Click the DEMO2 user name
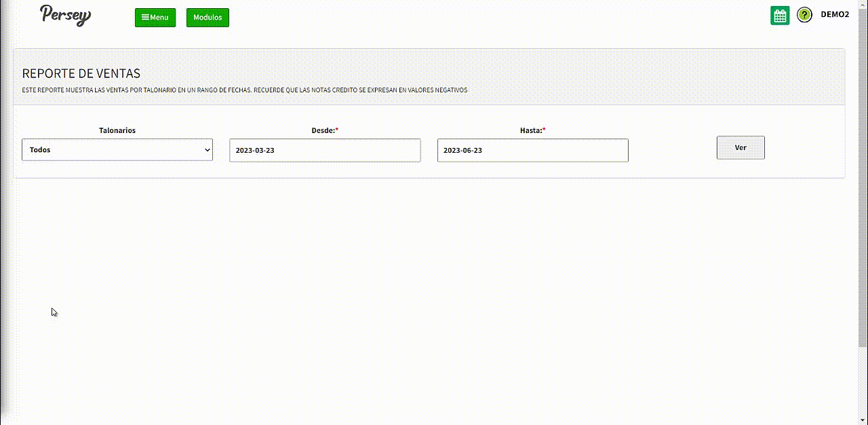Viewport: 868px width, 425px height. (835, 14)
